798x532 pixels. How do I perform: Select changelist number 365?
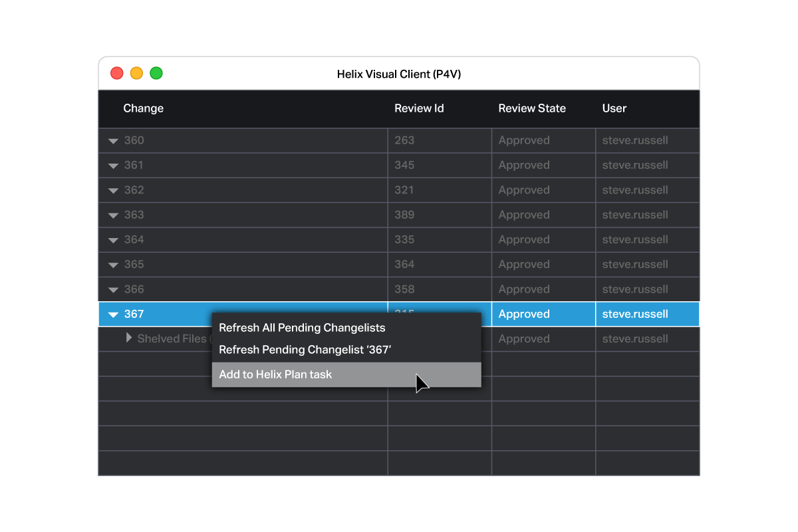tap(134, 265)
